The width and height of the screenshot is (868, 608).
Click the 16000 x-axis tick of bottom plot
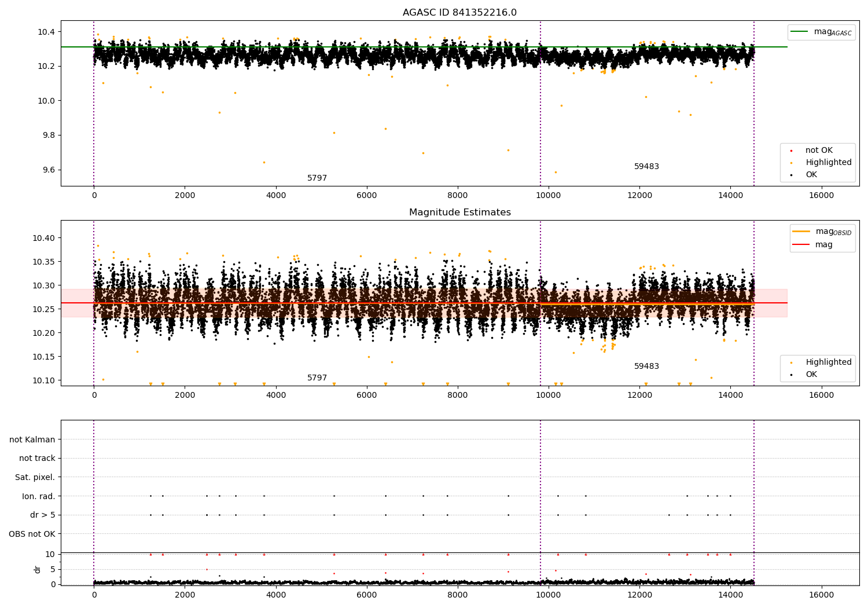[821, 595]
